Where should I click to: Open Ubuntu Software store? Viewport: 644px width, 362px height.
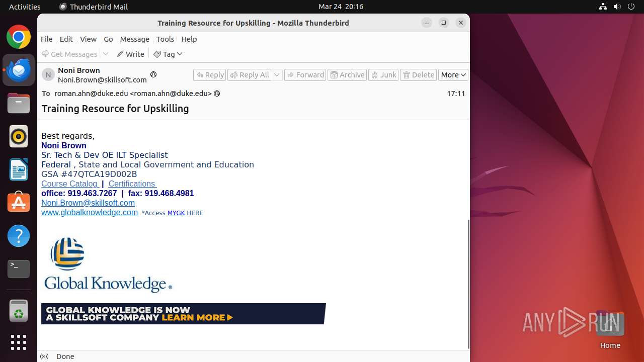pos(19,203)
